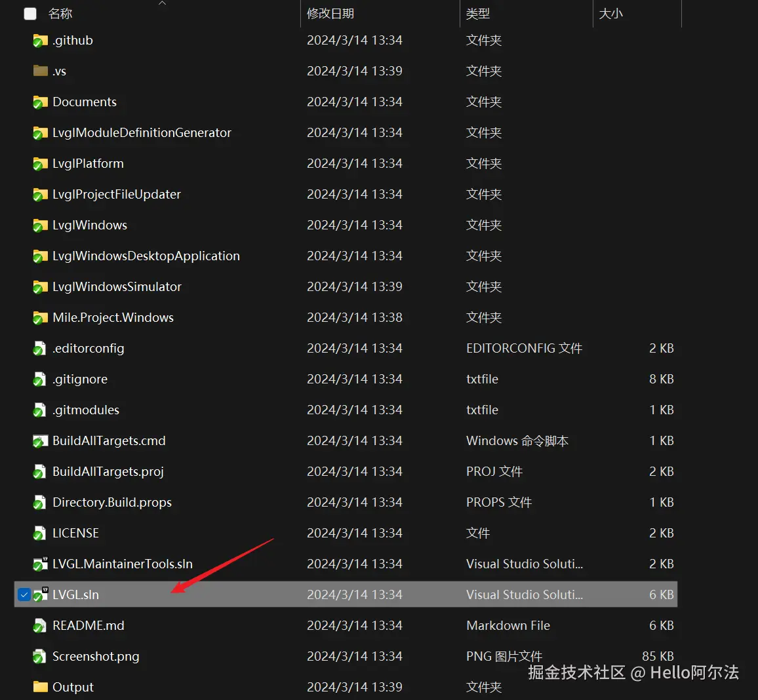The height and width of the screenshot is (700, 758).
Task: Click the LvglWindowsSimulator folder icon
Action: coord(40,288)
